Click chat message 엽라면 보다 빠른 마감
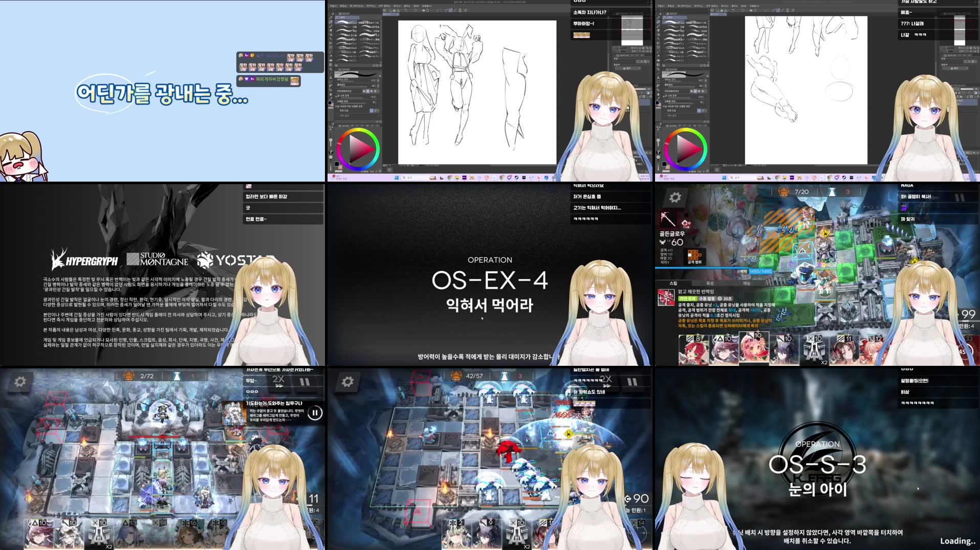This screenshot has height=550, width=980. 266,196
